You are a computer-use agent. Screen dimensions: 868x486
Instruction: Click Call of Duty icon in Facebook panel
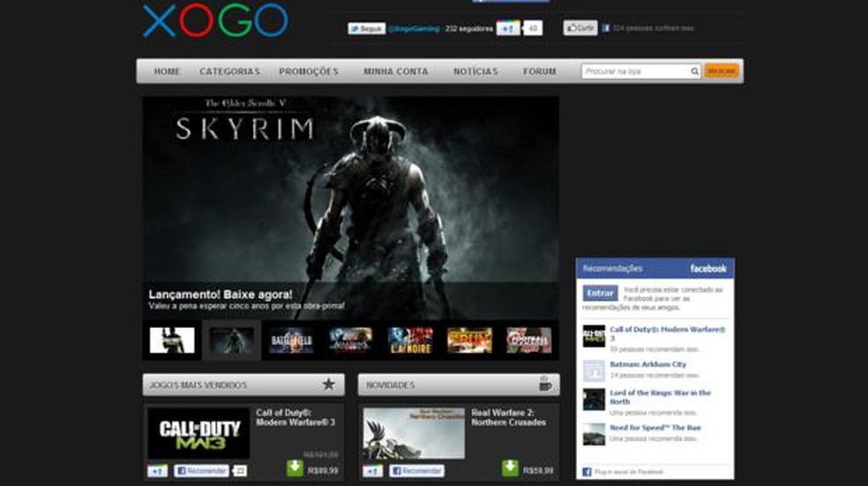click(x=594, y=337)
